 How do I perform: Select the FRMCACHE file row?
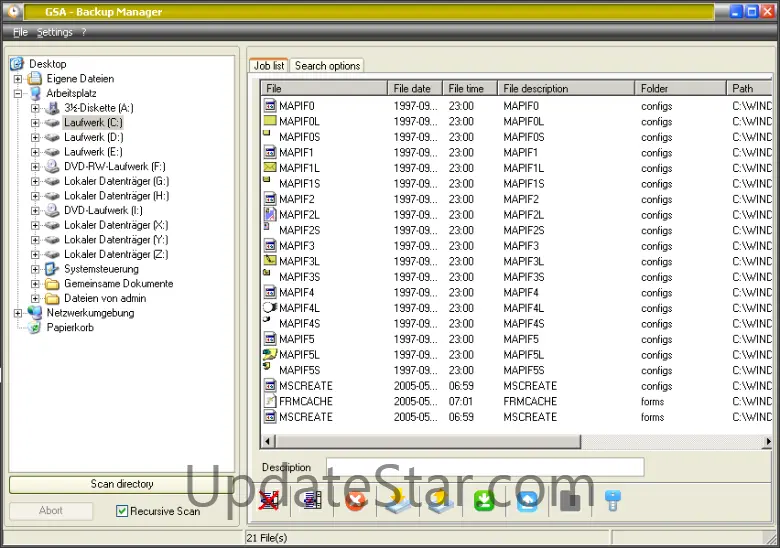306,401
